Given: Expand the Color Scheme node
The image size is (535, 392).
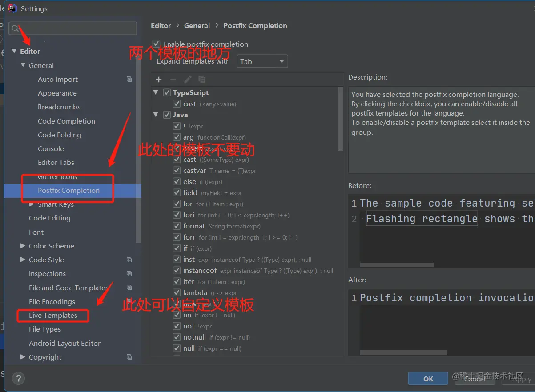Looking at the screenshot, I should (x=23, y=246).
